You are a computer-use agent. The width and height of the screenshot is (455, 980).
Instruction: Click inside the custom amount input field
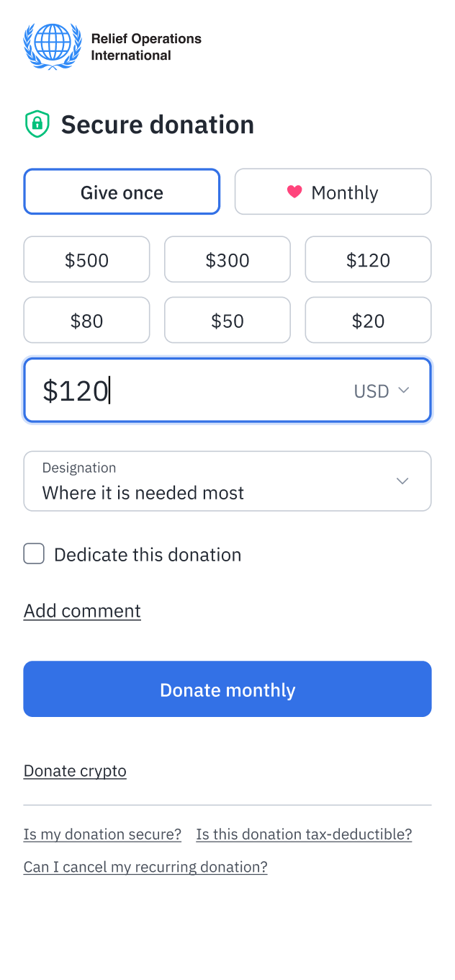pos(180,390)
